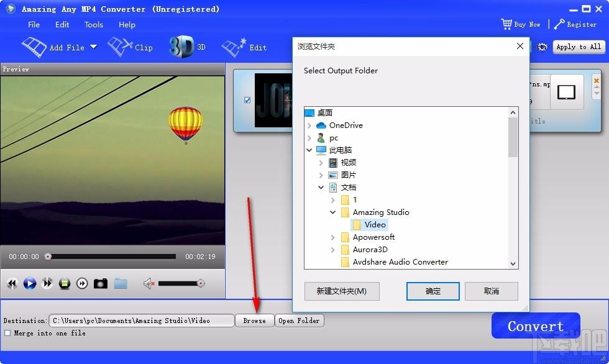Select the 视频 folder
This screenshot has width=609, height=364.
(x=349, y=163)
